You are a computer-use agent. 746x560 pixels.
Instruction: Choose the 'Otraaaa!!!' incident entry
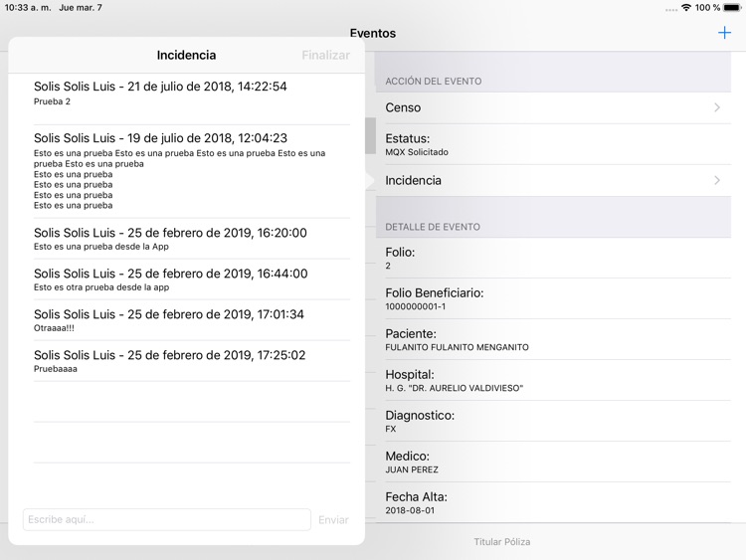point(191,320)
